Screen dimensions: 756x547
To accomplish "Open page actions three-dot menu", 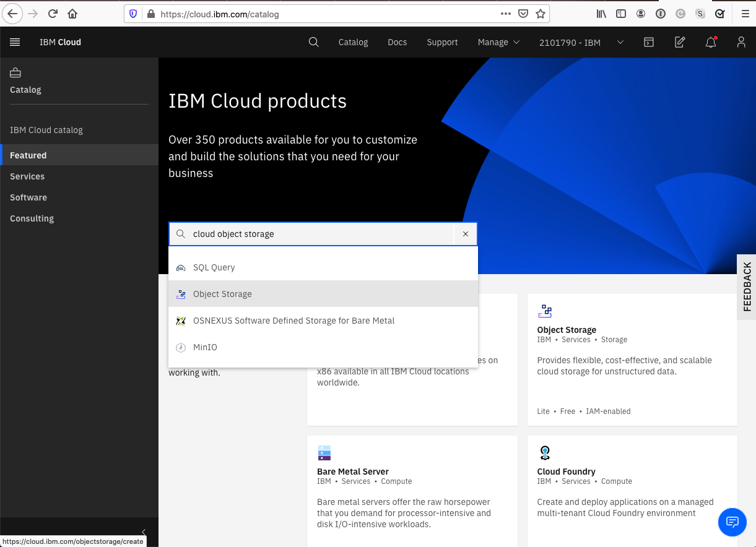I will [506, 14].
